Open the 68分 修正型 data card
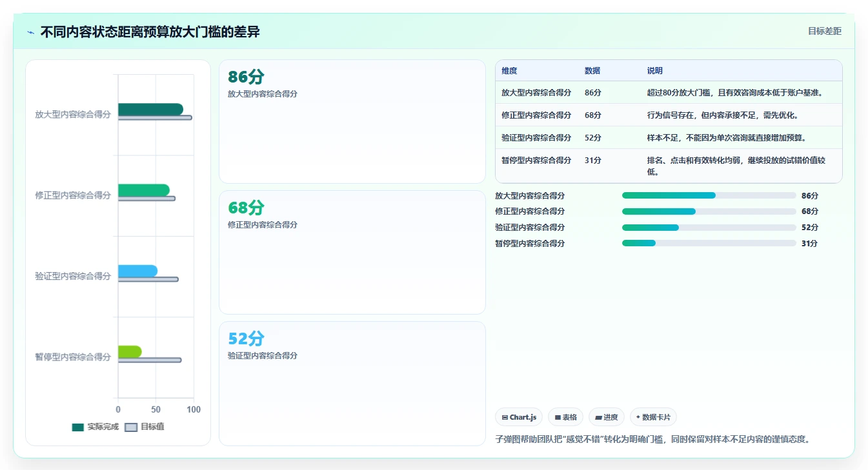The height and width of the screenshot is (470, 868). [352, 252]
